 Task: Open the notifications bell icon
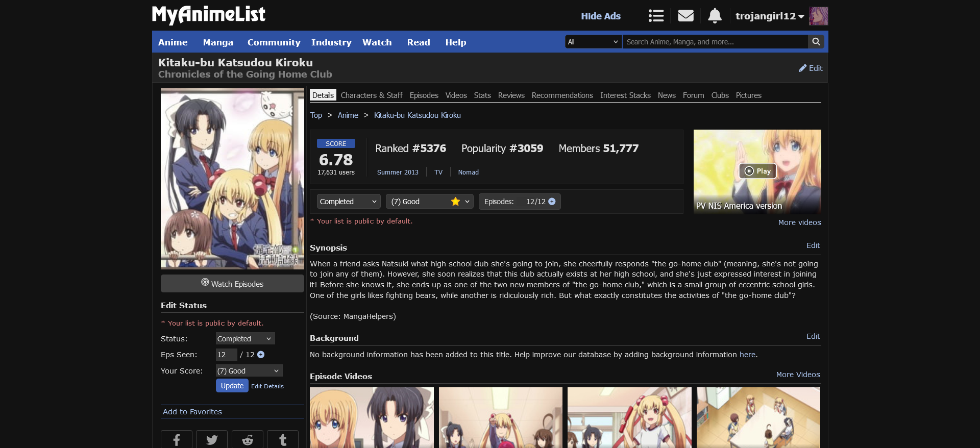pos(715,16)
